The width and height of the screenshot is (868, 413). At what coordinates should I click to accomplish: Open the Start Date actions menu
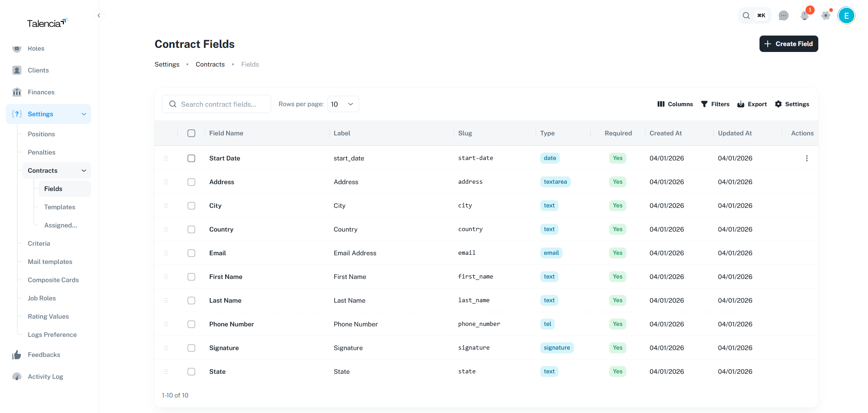coord(806,158)
